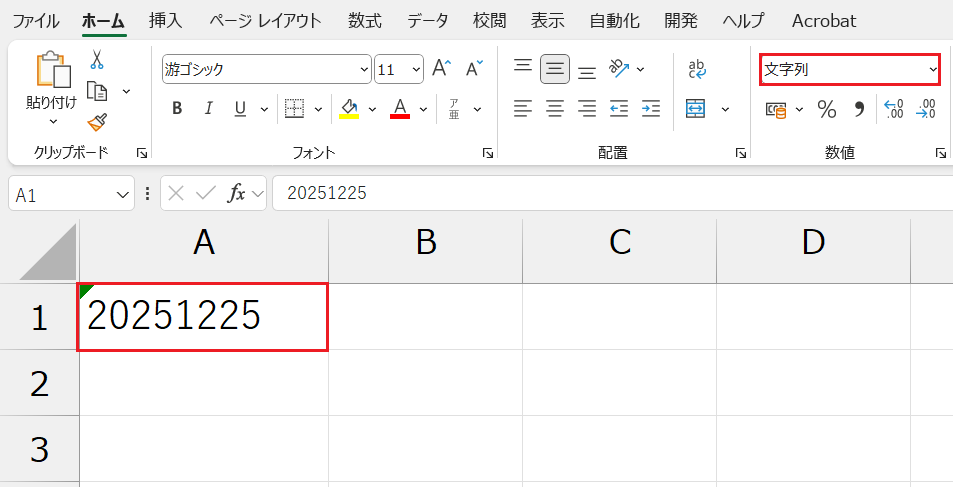Toggle italic formatting
953x487 pixels.
[208, 109]
